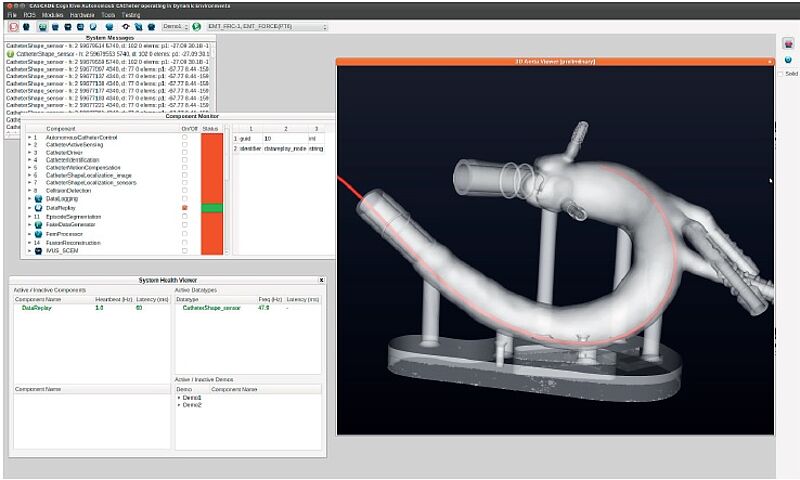Viewport: 800px width, 480px height.
Task: Click the DataLogging component icon
Action: [39, 199]
